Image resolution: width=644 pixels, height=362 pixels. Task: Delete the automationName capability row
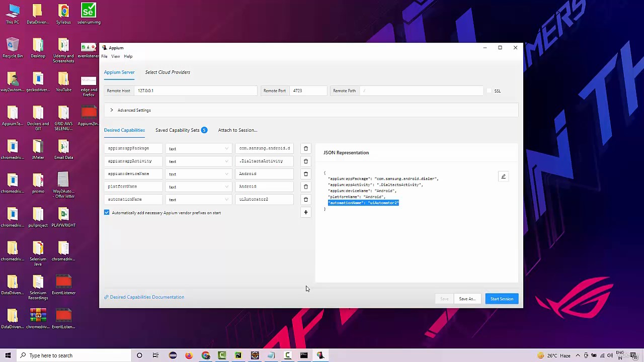305,200
